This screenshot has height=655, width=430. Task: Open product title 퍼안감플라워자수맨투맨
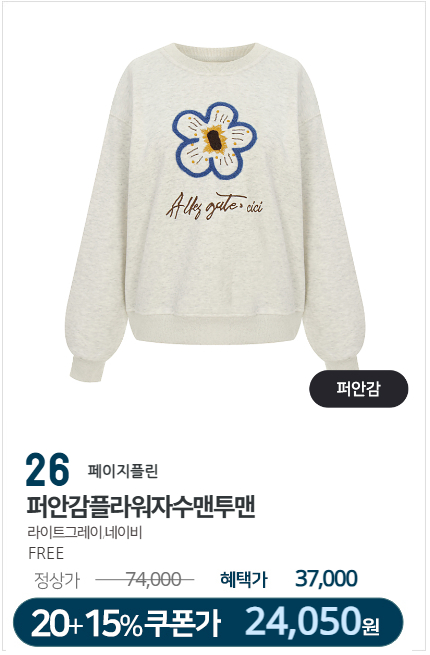click(x=141, y=507)
